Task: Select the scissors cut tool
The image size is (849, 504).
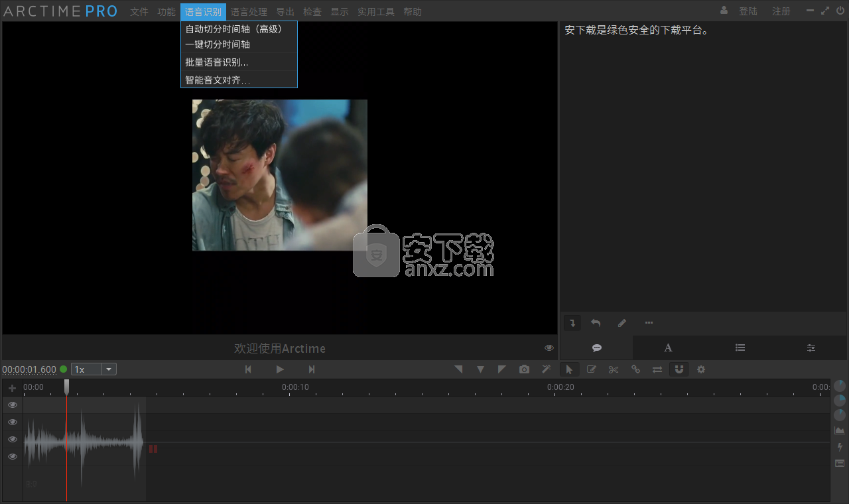Action: tap(614, 369)
